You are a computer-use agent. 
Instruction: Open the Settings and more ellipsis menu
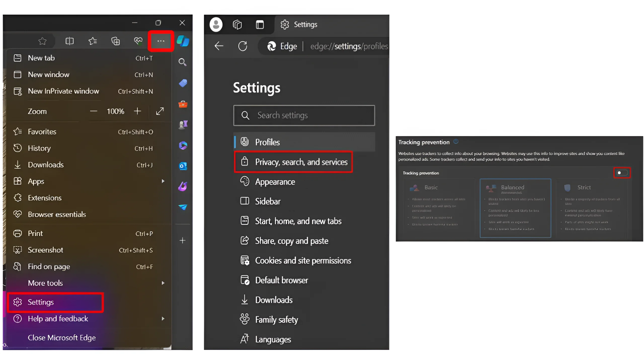click(160, 41)
